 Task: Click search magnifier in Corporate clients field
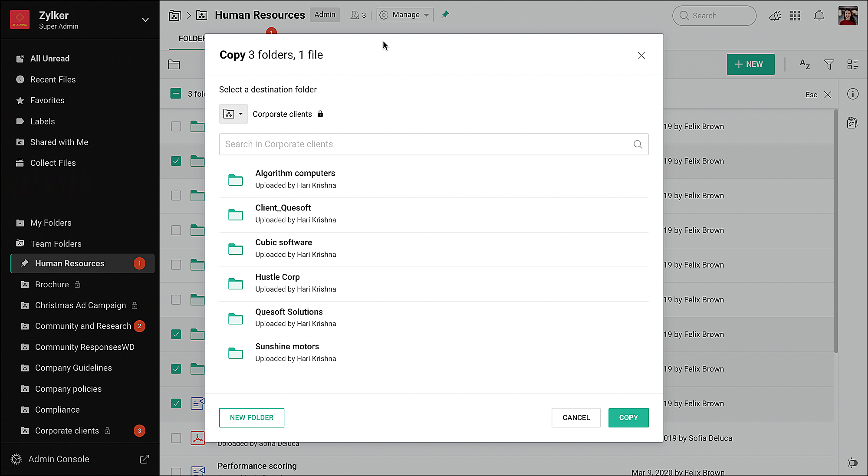pyautogui.click(x=638, y=144)
